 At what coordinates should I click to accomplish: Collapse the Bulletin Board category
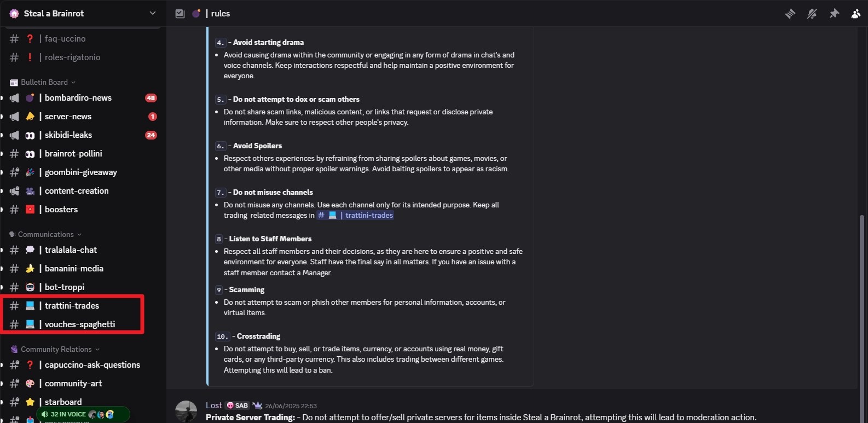tap(44, 82)
